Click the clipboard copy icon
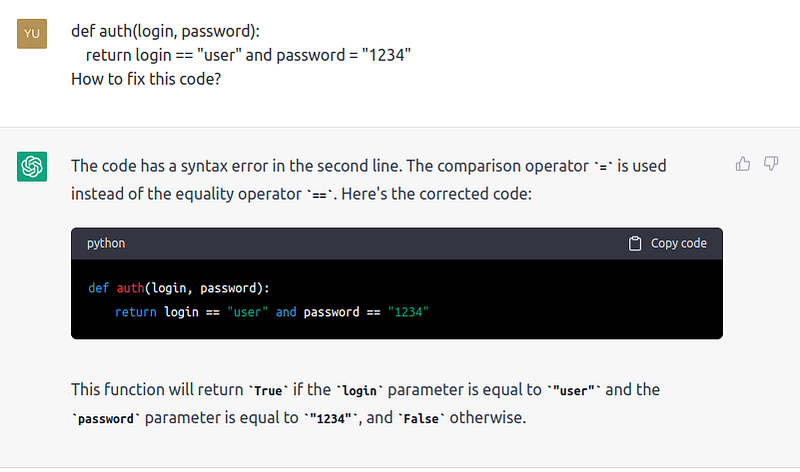The image size is (800, 472). (635, 243)
